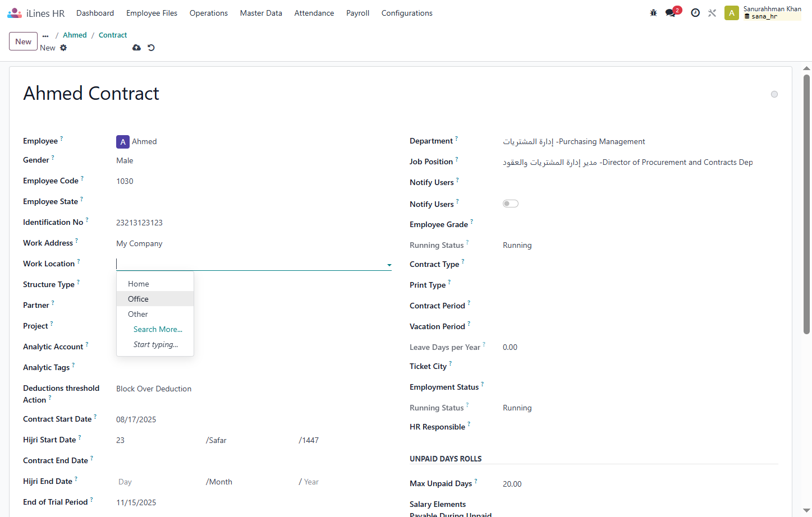Click the cloud save record icon
This screenshot has height=517, width=812.
(x=136, y=48)
